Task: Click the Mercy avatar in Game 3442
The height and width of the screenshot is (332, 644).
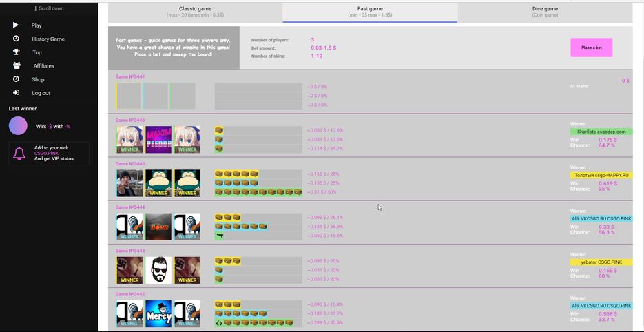Action: (x=158, y=314)
